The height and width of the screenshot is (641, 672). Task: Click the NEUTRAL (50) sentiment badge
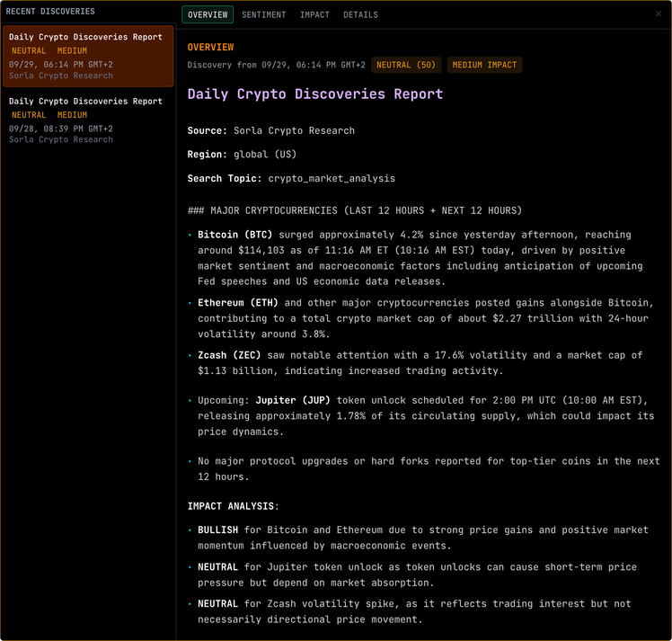pyautogui.click(x=406, y=65)
